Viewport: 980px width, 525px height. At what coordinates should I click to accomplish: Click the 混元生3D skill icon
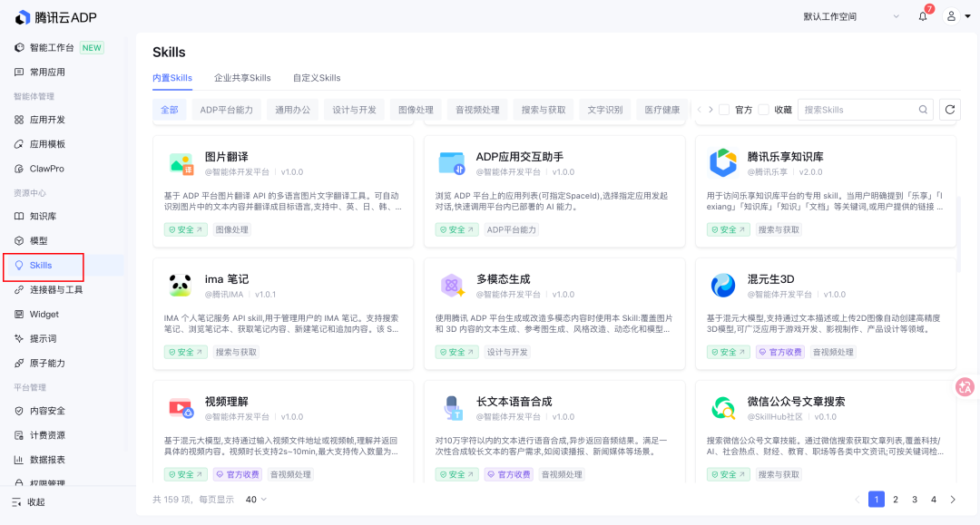click(x=723, y=286)
